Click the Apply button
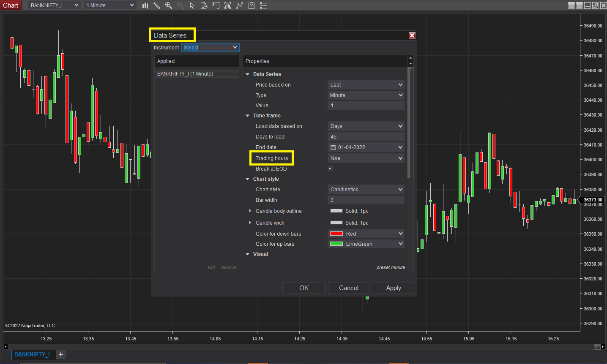This screenshot has width=607, height=364. click(x=394, y=288)
